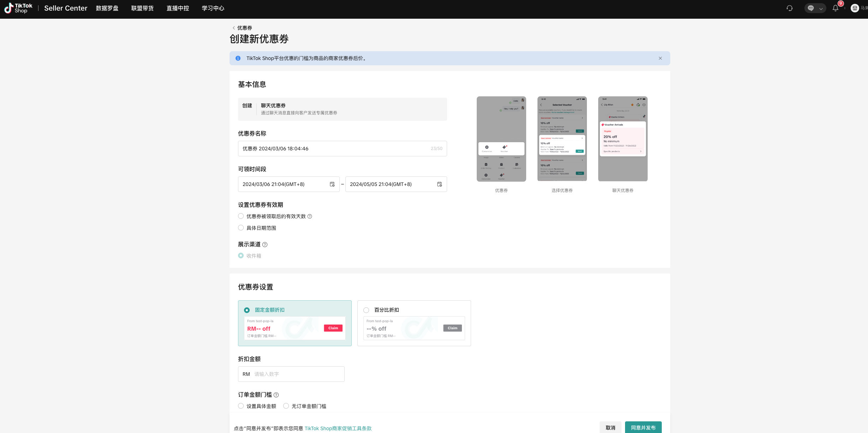Select the 具体日期范围 radio option

tap(241, 228)
